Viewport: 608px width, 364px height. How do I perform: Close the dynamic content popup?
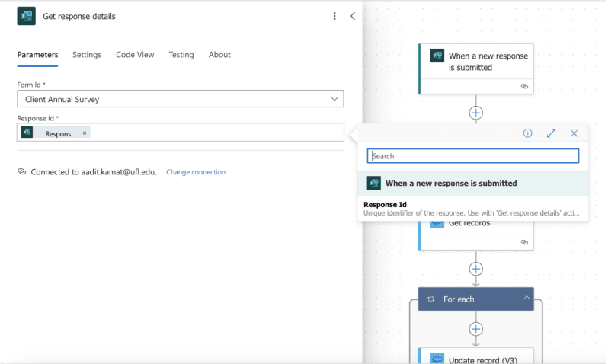(574, 133)
